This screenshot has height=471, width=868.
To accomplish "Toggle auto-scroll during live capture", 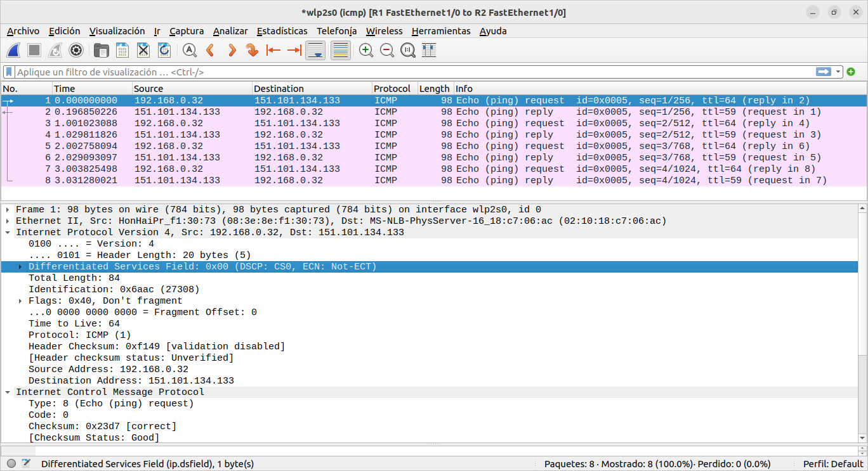I will pos(315,50).
